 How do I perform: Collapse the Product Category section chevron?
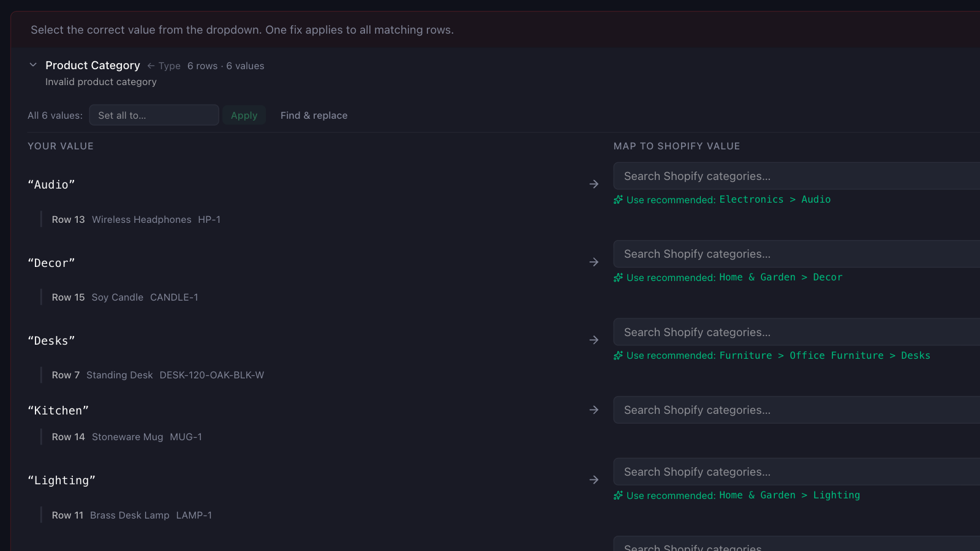[33, 65]
